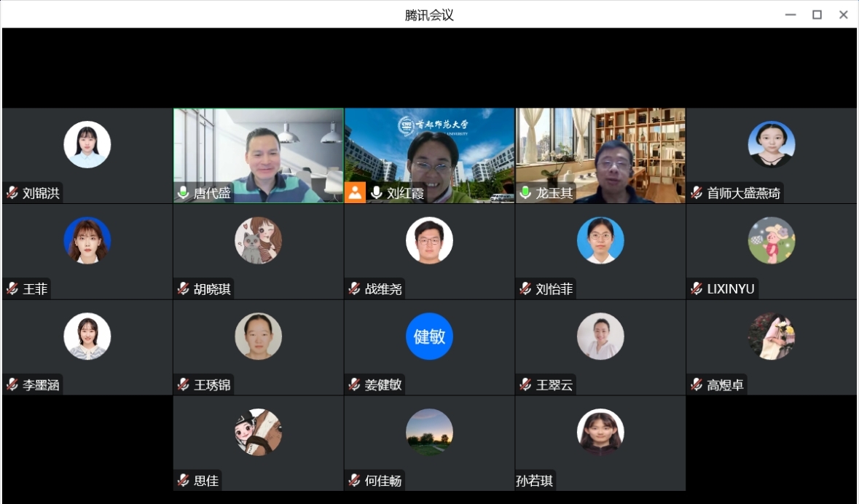Image resolution: width=859 pixels, height=504 pixels.
Task: Click the blue 健敏 avatar circle
Action: (429, 336)
